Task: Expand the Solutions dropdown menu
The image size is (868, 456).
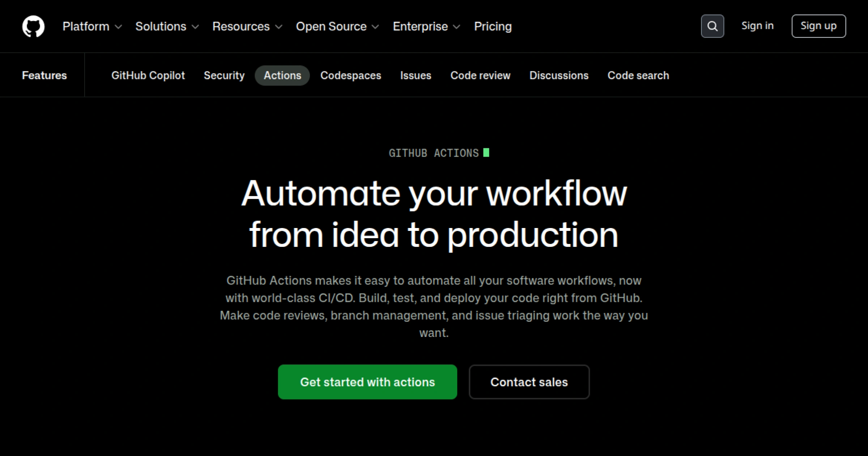Action: click(x=167, y=26)
